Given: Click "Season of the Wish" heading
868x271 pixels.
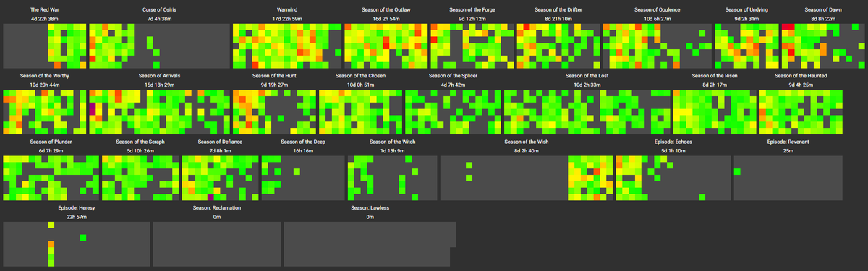Looking at the screenshot, I should 526,142.
